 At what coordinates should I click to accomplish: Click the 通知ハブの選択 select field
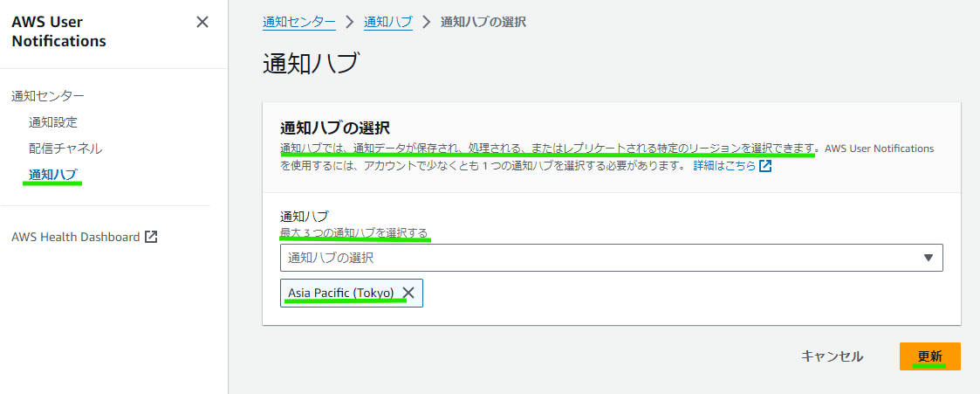pos(611,258)
